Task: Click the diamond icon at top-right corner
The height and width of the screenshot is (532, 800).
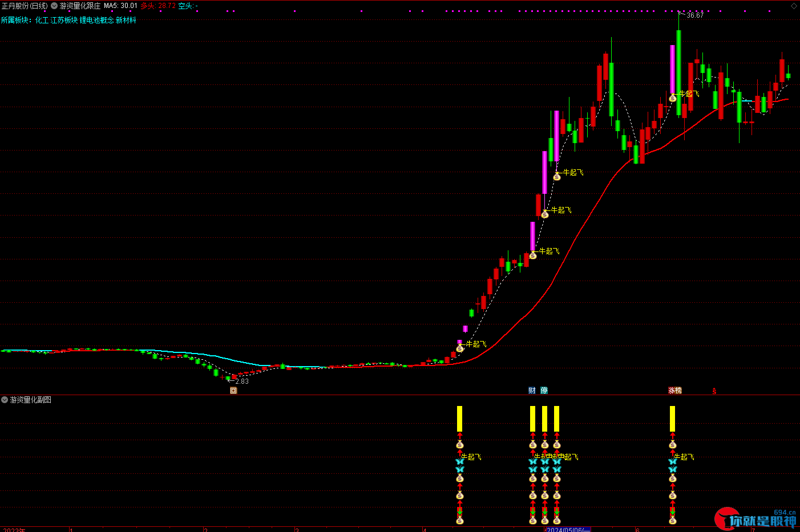Action: click(794, 6)
